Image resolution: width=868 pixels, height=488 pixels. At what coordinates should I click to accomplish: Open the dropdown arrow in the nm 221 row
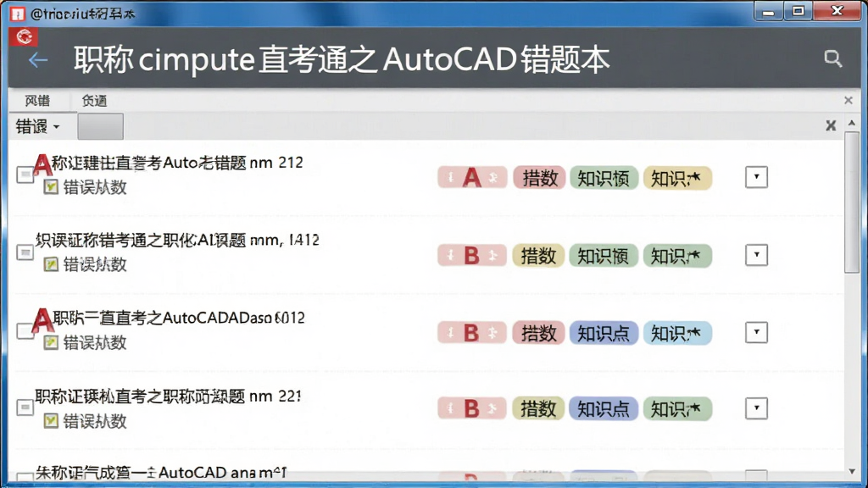coord(756,408)
